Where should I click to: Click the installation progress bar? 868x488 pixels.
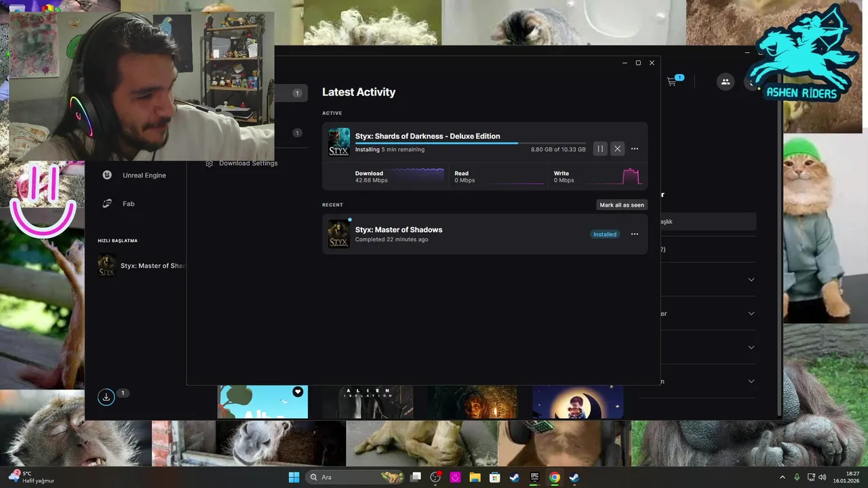(471, 143)
